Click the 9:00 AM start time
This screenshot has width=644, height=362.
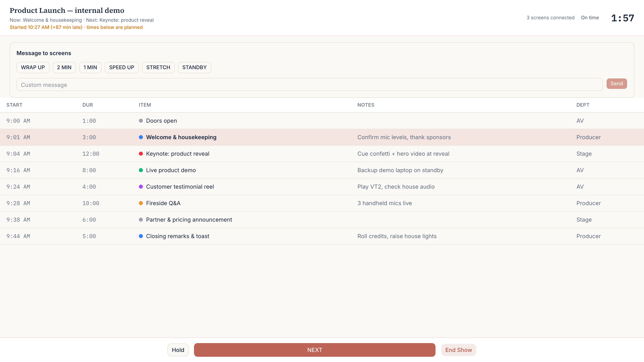pyautogui.click(x=18, y=121)
